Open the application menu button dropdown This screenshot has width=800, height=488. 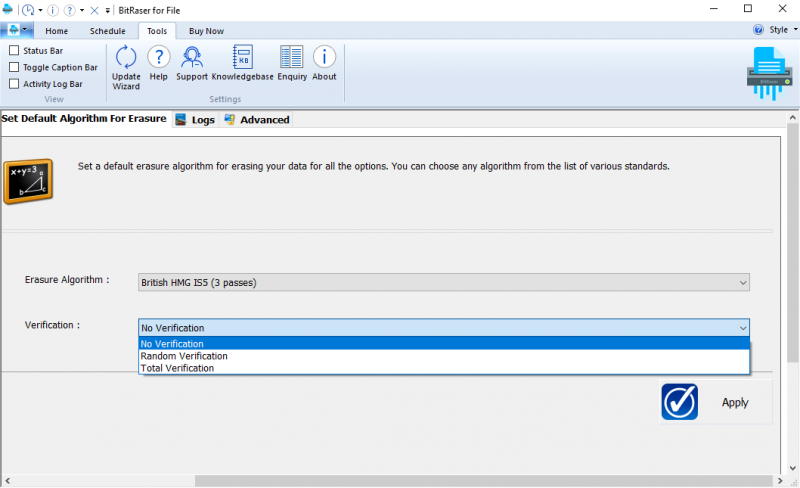coord(17,30)
